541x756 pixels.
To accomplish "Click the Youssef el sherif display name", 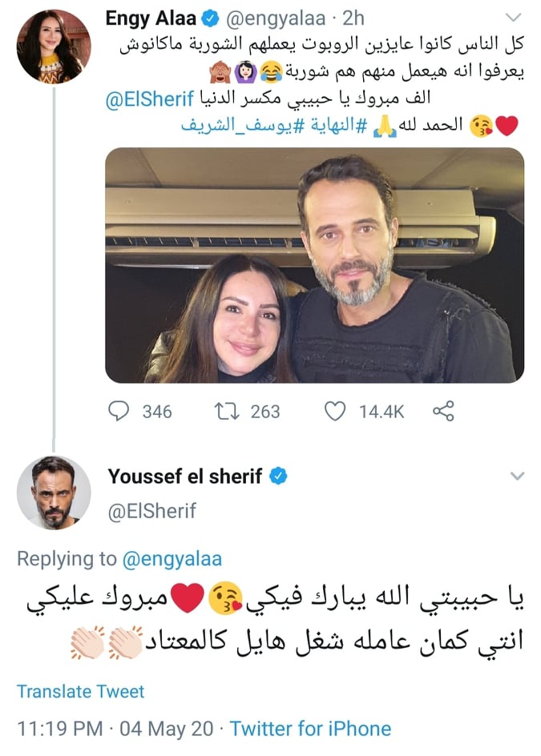I will pyautogui.click(x=185, y=477).
